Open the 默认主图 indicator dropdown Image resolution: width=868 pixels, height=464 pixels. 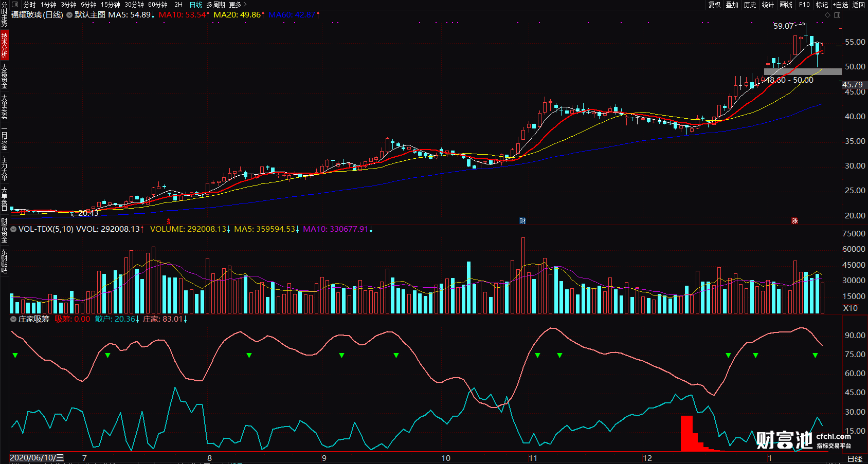[69, 15]
